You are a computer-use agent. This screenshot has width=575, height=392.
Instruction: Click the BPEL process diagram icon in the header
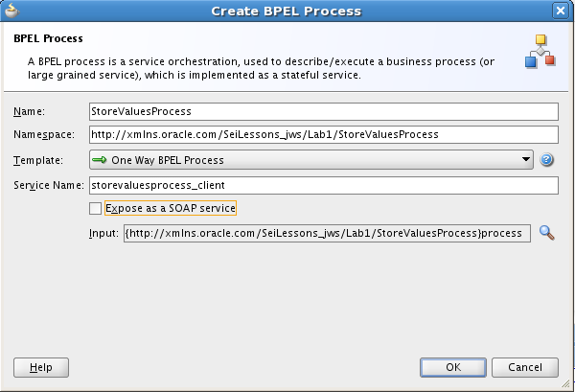[x=540, y=52]
